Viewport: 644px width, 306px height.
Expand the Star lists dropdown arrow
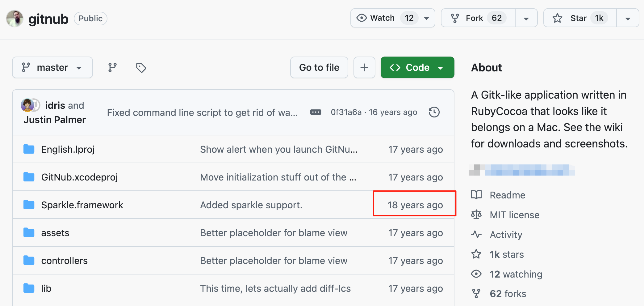pos(628,19)
